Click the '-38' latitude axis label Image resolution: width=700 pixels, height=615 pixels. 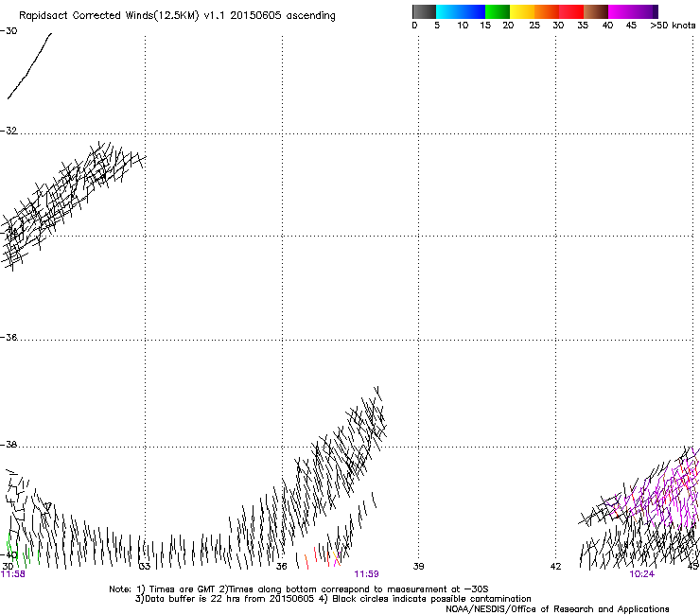(9, 445)
